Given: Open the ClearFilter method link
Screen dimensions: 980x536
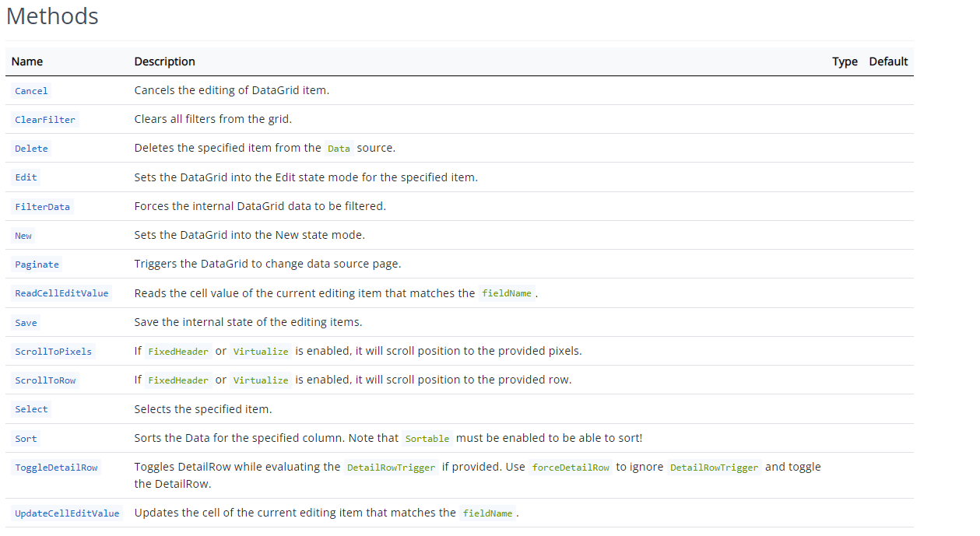Looking at the screenshot, I should point(45,119).
